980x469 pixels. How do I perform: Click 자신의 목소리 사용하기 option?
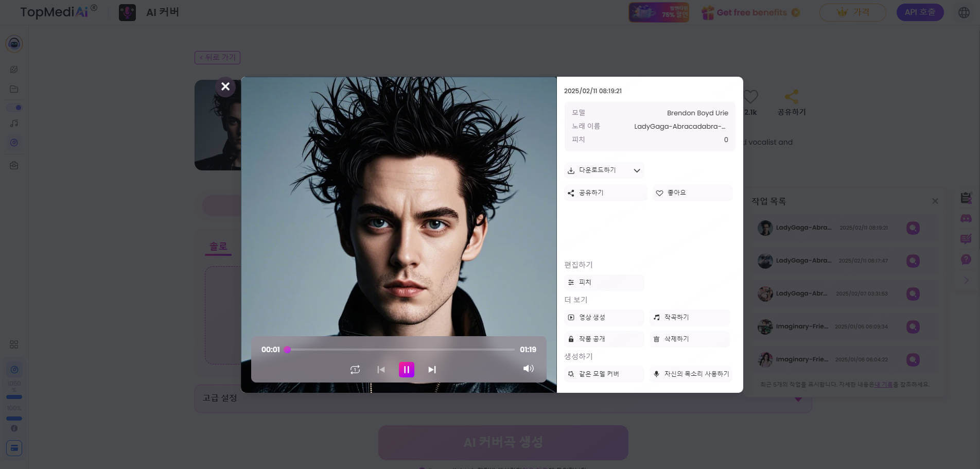[691, 374]
